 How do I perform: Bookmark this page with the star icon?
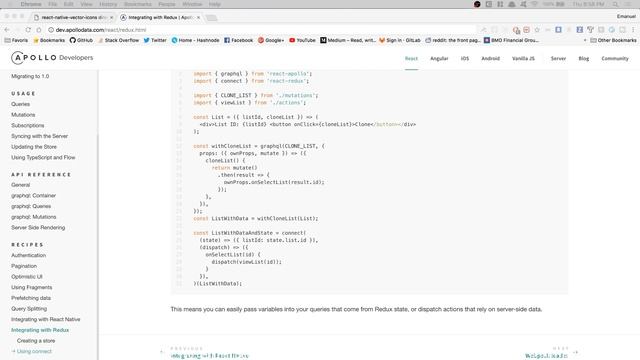click(x=537, y=30)
